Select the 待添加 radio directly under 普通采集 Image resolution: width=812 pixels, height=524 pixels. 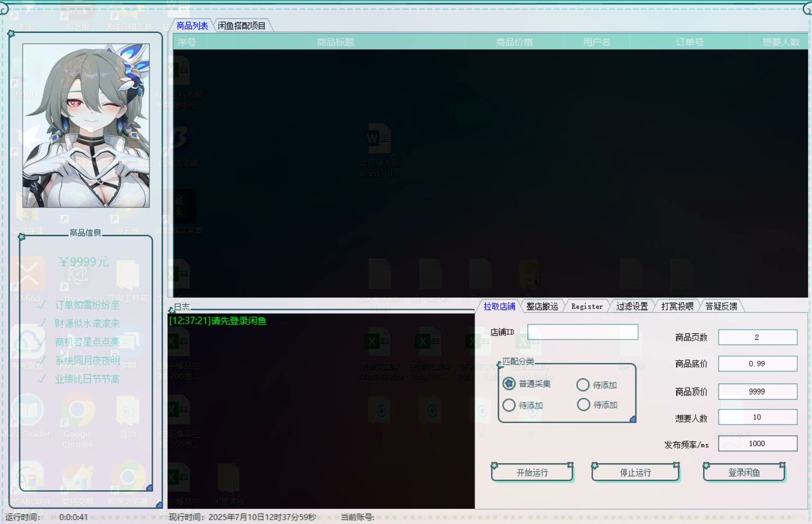coord(509,405)
